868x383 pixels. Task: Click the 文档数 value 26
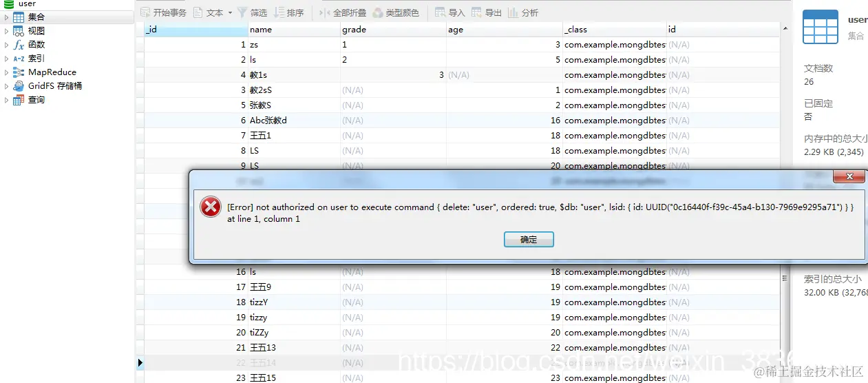[x=809, y=82]
